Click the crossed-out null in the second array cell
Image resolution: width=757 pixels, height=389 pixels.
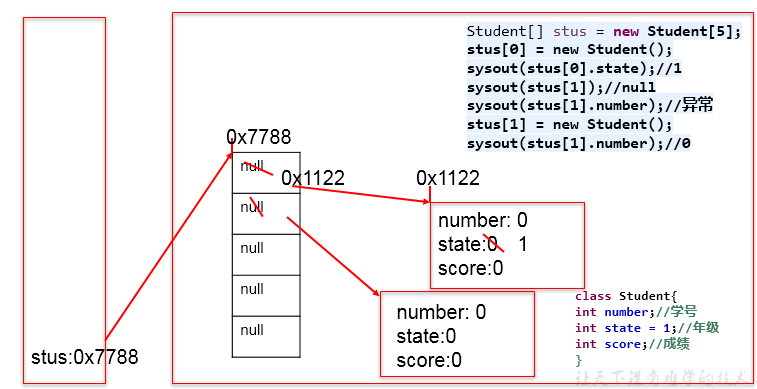252,208
